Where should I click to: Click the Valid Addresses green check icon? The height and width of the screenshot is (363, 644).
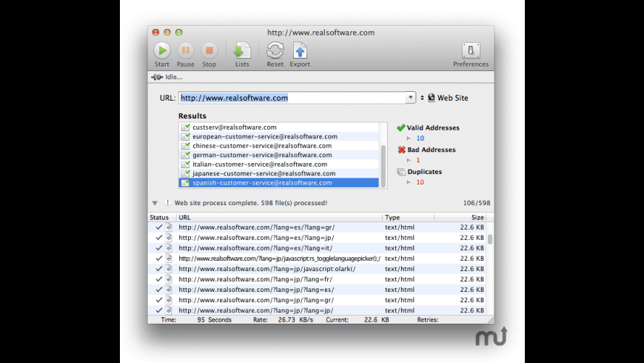pyautogui.click(x=401, y=128)
